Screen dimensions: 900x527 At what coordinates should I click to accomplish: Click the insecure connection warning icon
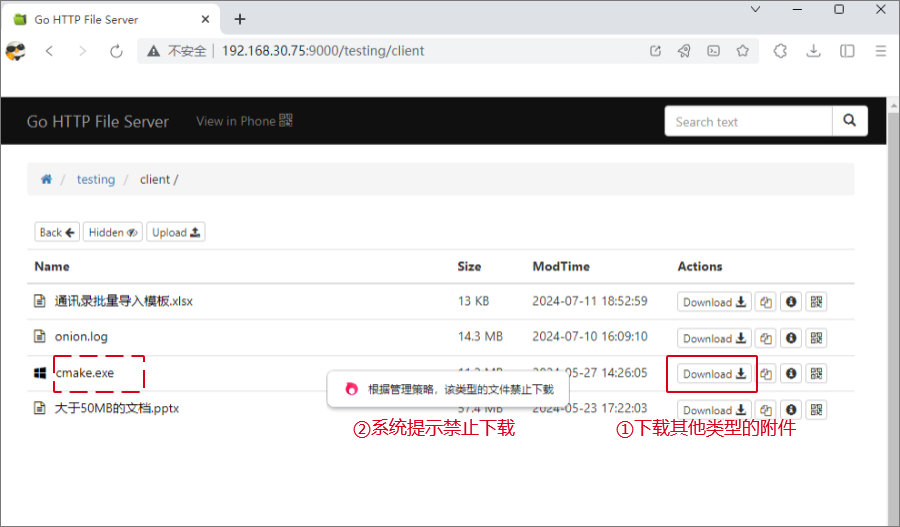(x=153, y=51)
